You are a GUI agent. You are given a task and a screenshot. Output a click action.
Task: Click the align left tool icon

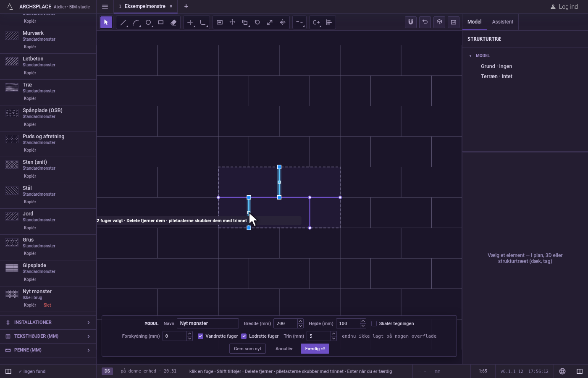coord(329,22)
